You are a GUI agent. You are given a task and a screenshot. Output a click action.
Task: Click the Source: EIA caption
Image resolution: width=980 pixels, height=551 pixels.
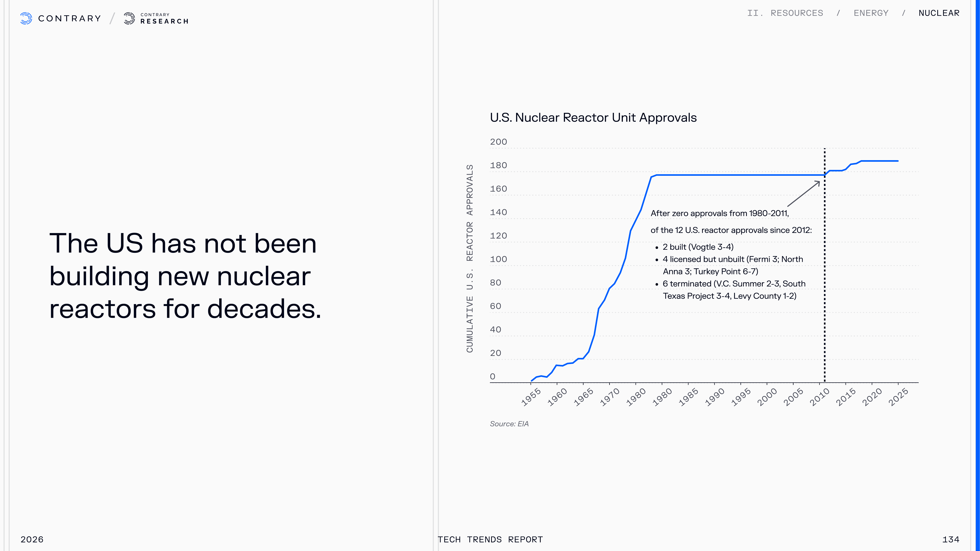[509, 424]
